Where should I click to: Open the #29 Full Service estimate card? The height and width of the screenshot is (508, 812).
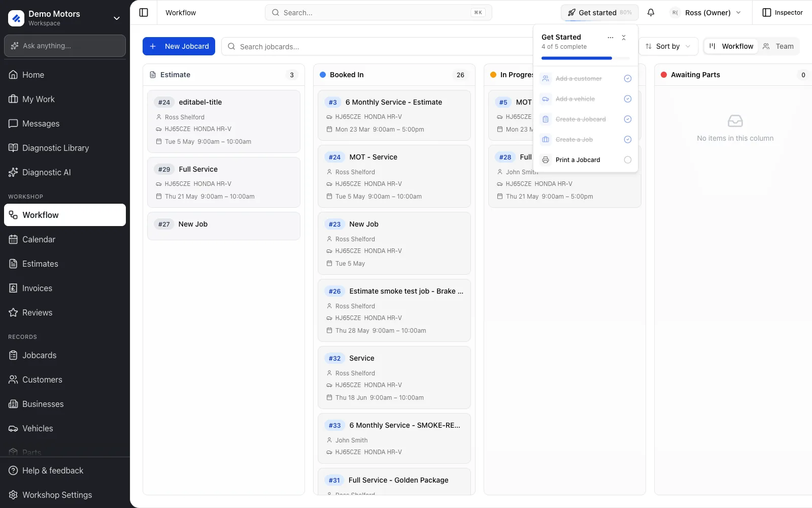pos(224,182)
